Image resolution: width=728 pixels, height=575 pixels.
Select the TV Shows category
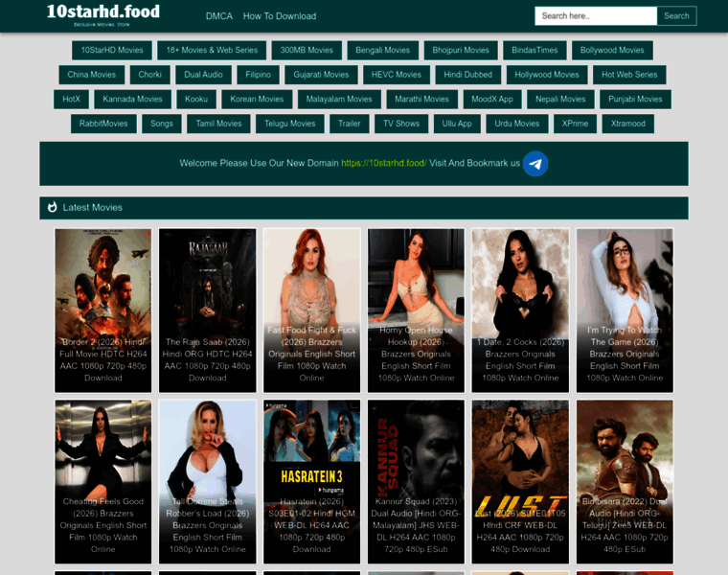point(401,124)
